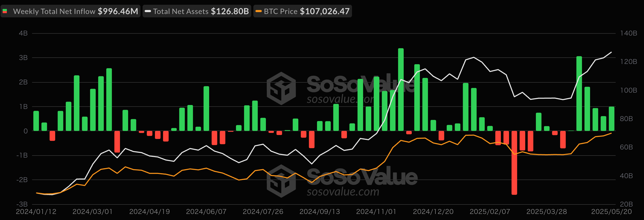
Task: Click the red-green Weekly Inflow legend swatch
Action: [5, 11]
